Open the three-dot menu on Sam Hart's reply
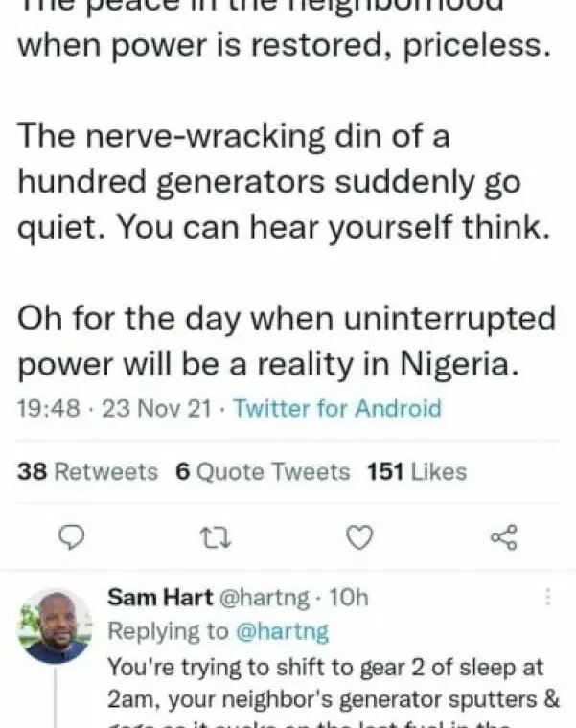 tap(547, 598)
